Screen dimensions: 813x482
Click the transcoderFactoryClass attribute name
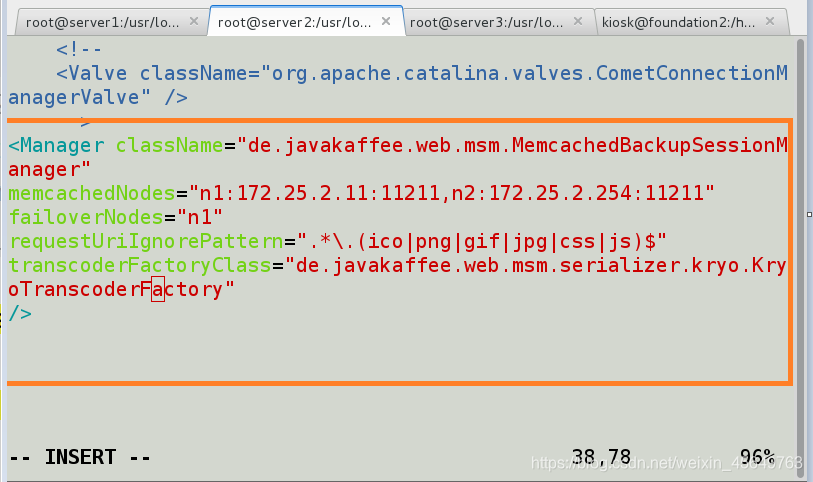140,265
